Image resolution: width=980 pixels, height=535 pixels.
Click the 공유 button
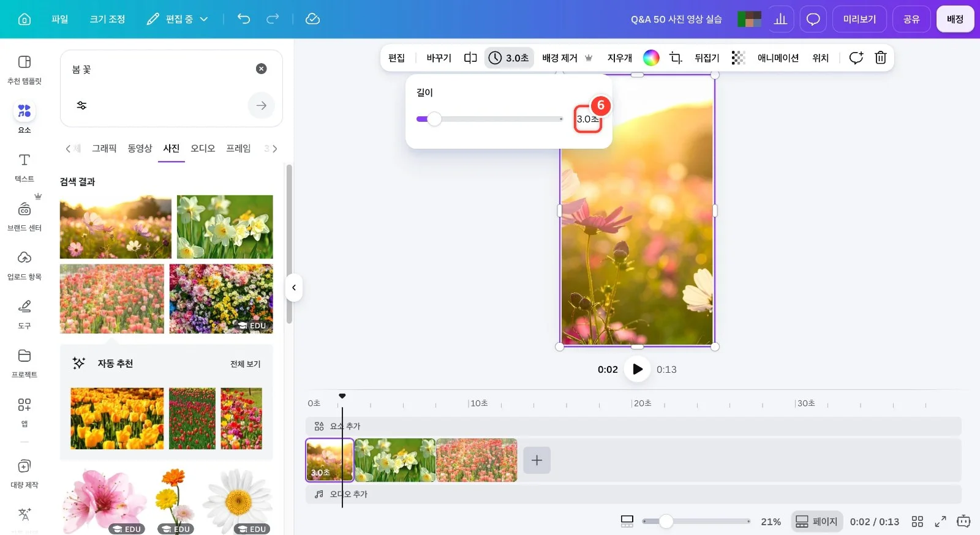(911, 19)
